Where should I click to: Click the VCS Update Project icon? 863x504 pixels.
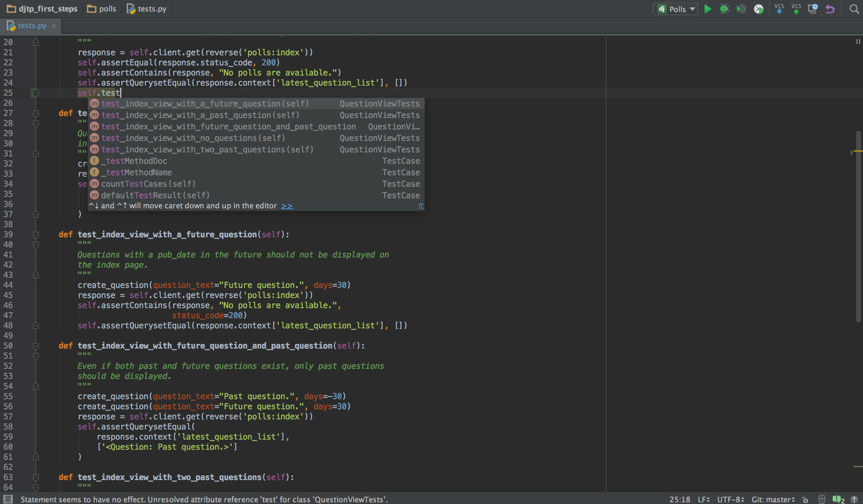[778, 8]
